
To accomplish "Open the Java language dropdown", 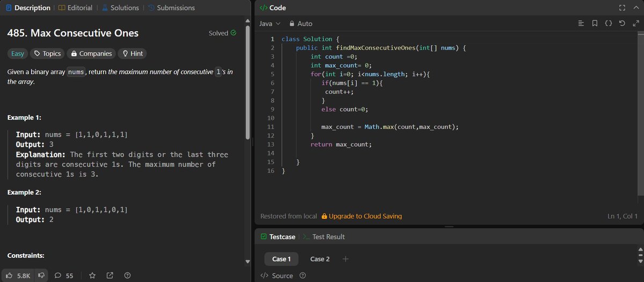I will [270, 24].
